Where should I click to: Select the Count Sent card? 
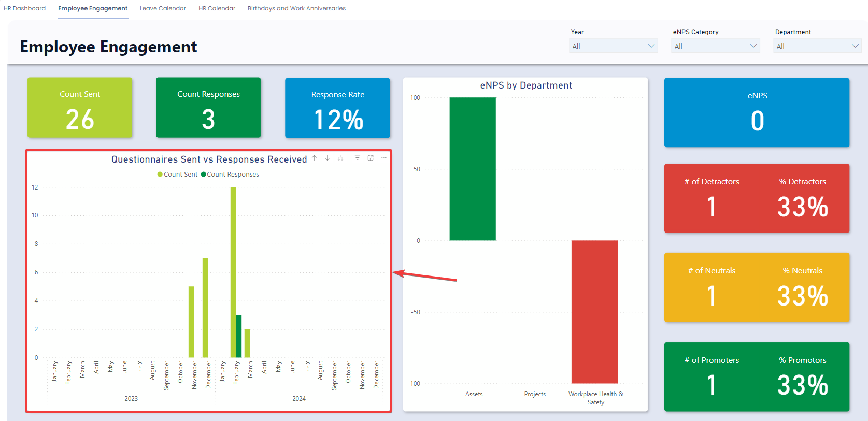pos(80,108)
